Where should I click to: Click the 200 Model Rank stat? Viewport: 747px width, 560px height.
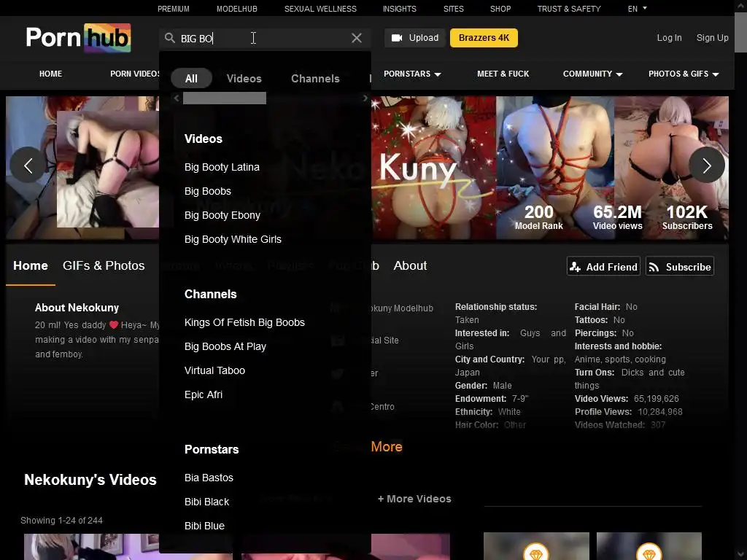pos(539,217)
